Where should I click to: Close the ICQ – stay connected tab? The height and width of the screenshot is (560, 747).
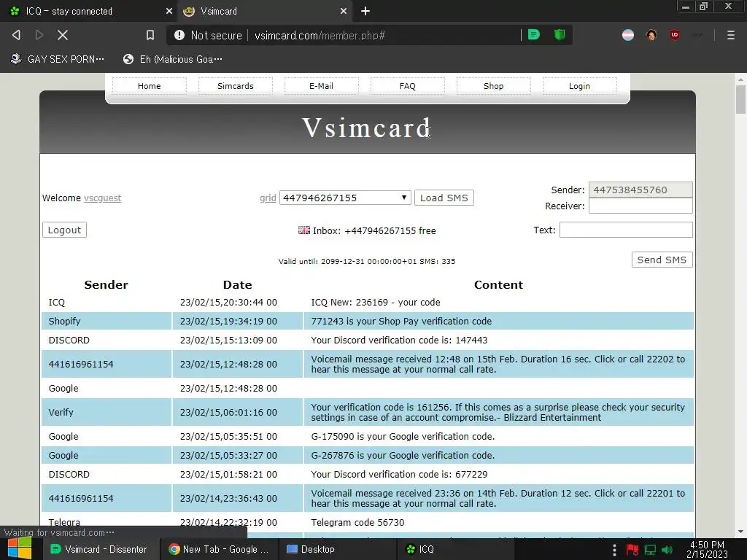169,11
